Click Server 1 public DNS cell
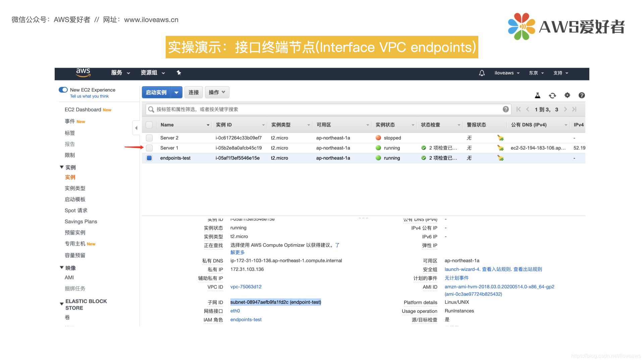Viewport: 644px width, 362px height. (x=538, y=148)
